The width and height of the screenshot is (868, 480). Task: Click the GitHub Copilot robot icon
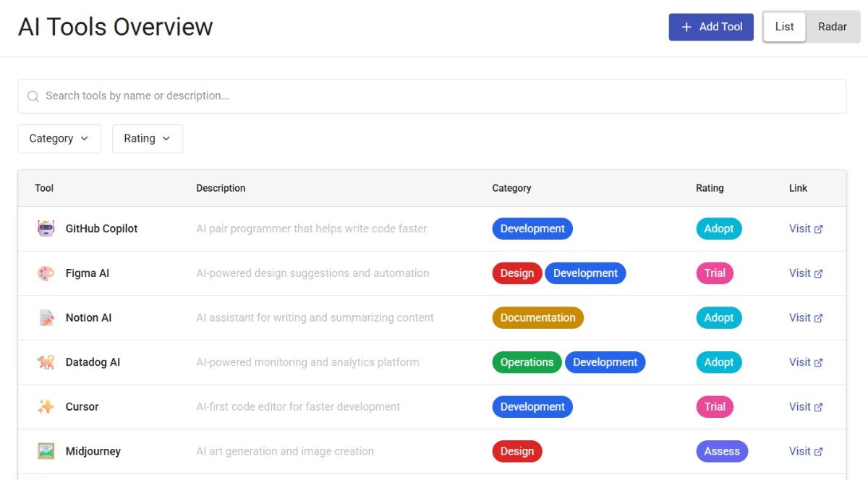(46, 228)
